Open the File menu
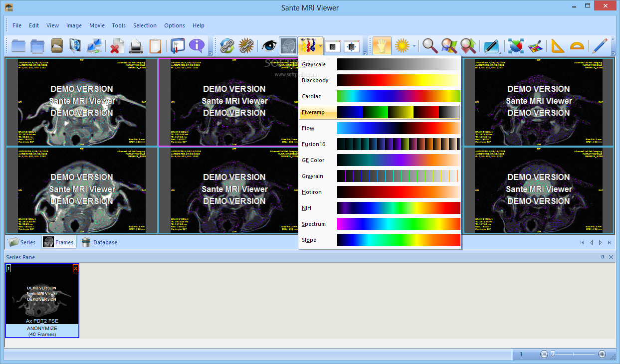The height and width of the screenshot is (364, 620). point(17,25)
